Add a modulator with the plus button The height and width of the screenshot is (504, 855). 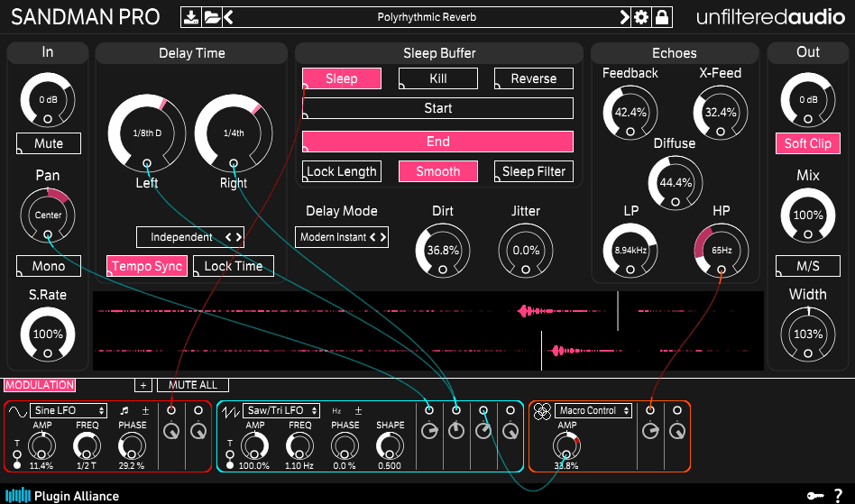pos(142,385)
